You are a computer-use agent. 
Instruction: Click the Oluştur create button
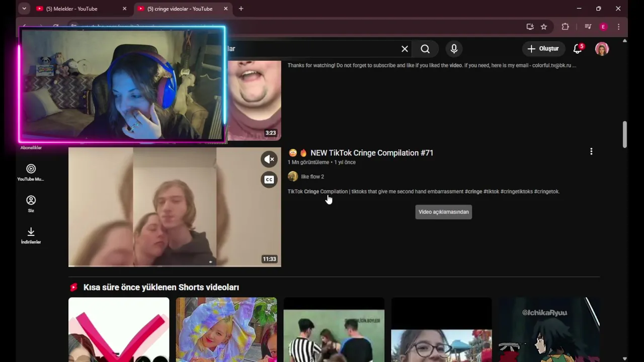(x=543, y=49)
